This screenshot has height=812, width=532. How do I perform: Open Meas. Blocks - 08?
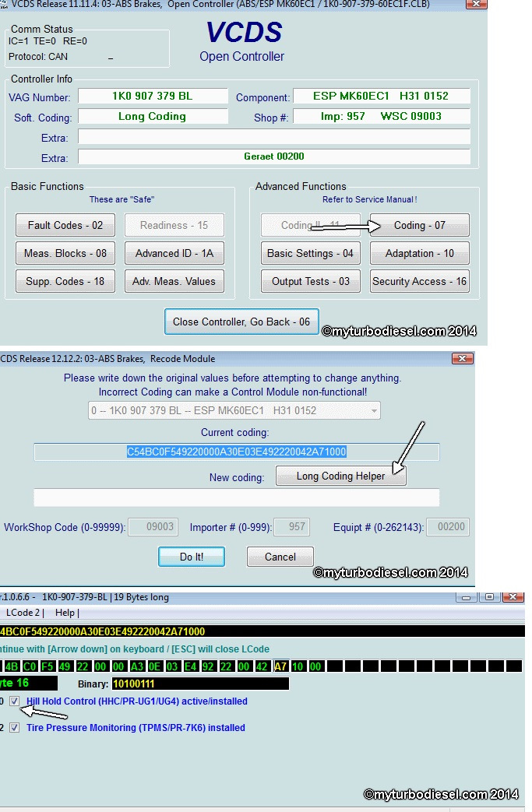pos(65,253)
